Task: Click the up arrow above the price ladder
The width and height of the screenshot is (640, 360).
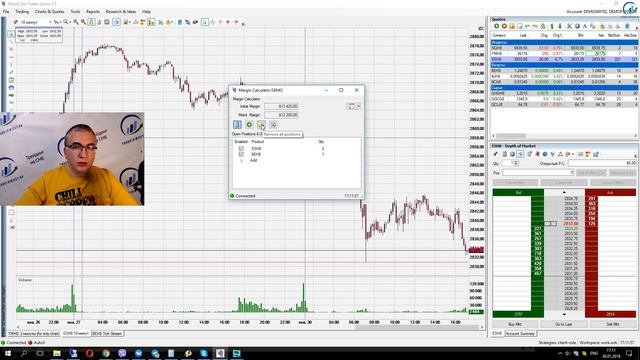Action: pyautogui.click(x=564, y=192)
